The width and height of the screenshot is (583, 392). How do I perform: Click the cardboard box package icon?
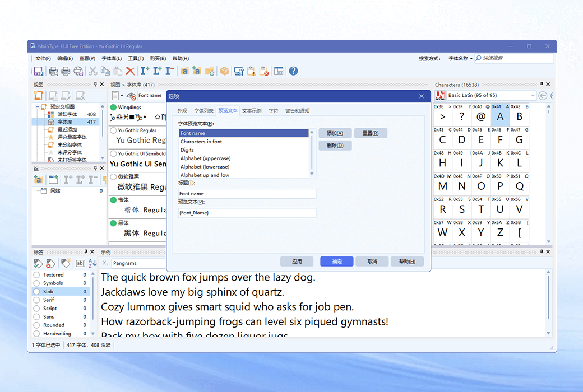[224, 71]
